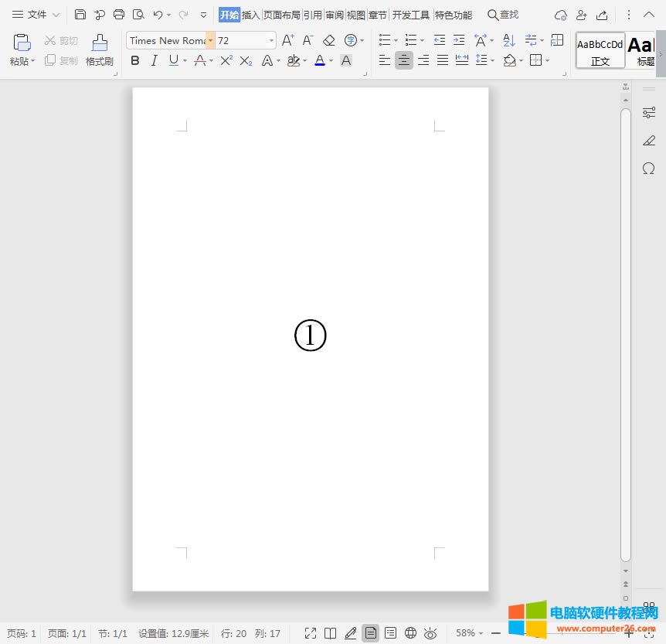Toggle eye protection mode in status bar
The height and width of the screenshot is (644, 666).
click(430, 633)
